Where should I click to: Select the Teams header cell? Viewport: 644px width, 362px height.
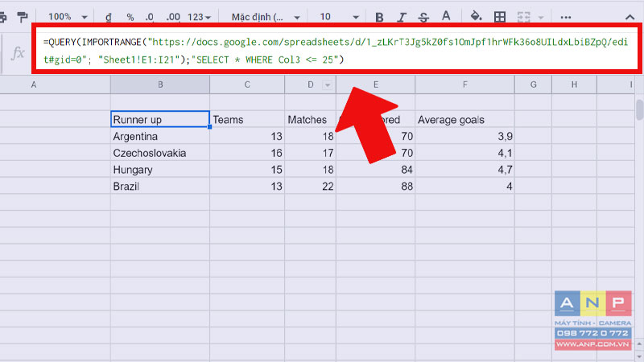point(247,119)
